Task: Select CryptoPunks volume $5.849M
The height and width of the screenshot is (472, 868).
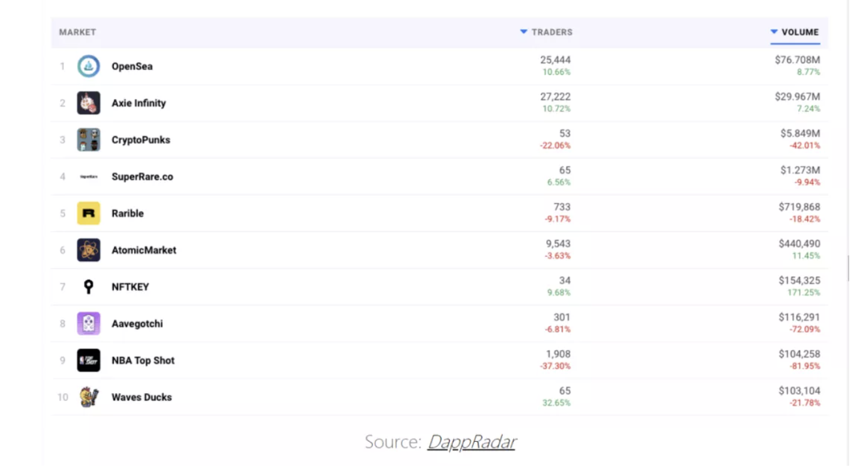Action: click(800, 134)
